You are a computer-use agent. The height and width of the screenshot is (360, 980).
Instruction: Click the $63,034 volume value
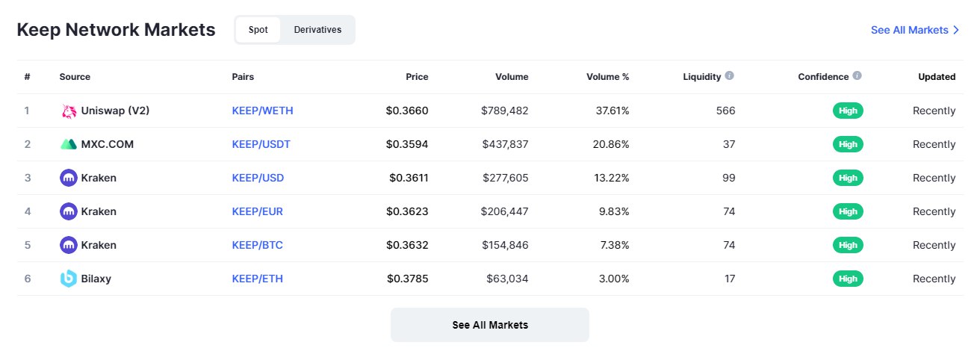(x=507, y=279)
